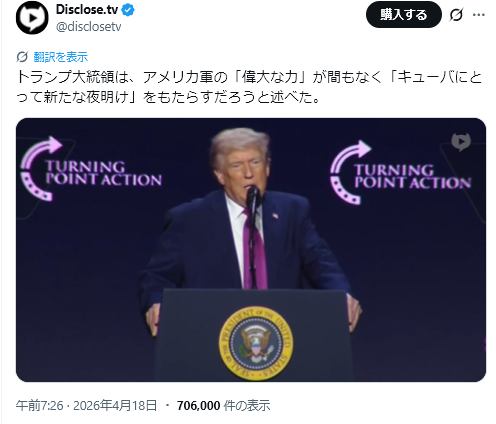Viewport: 496px width, 424px height.
Task: Open the Disclose.tv profile avatar
Action: 32,18
